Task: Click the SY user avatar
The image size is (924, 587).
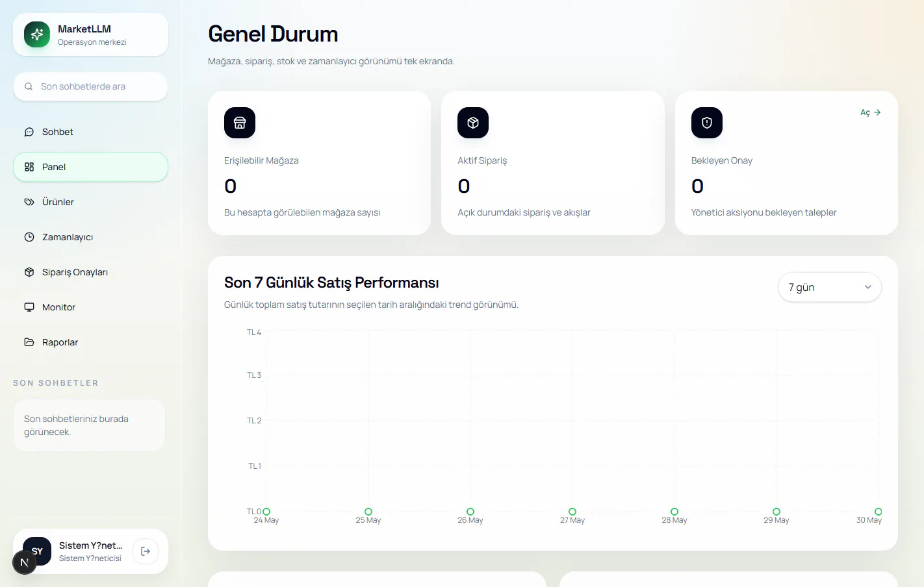Action: (x=37, y=551)
